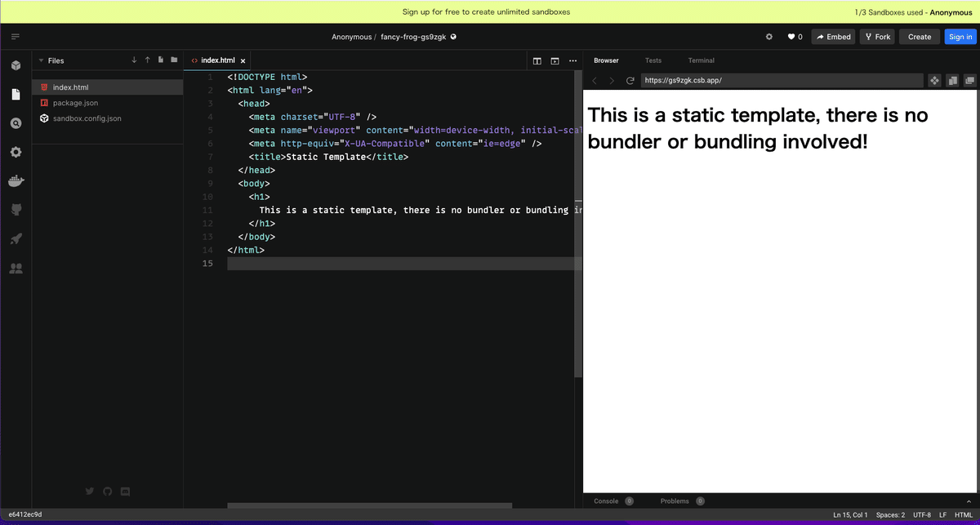980x525 pixels.
Task: Click the preview settings cluster icon right of URL
Action: (x=935, y=80)
